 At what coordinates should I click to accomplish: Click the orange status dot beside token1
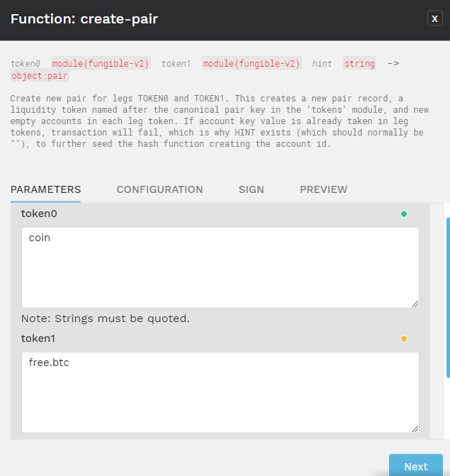tap(404, 339)
